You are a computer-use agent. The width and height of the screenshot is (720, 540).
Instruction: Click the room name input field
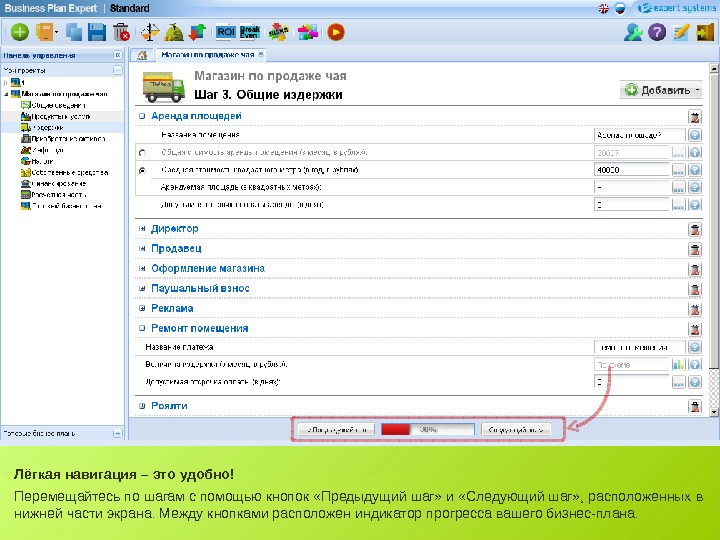point(639,135)
